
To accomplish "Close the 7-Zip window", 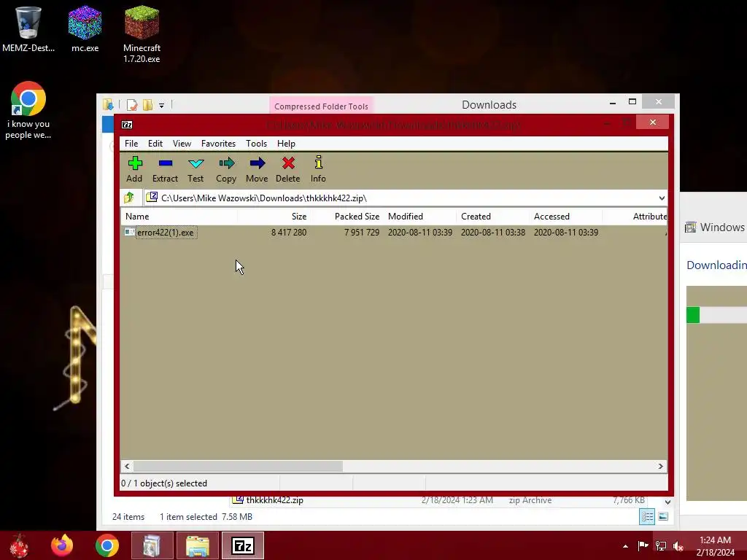I will pos(653,122).
